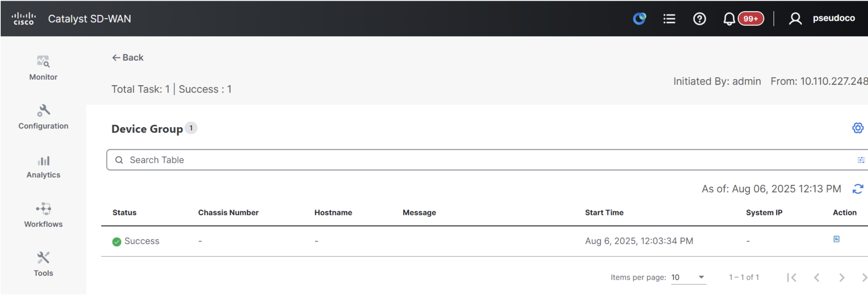Open table settings gear icon
The height and width of the screenshot is (295, 868).
858,128
